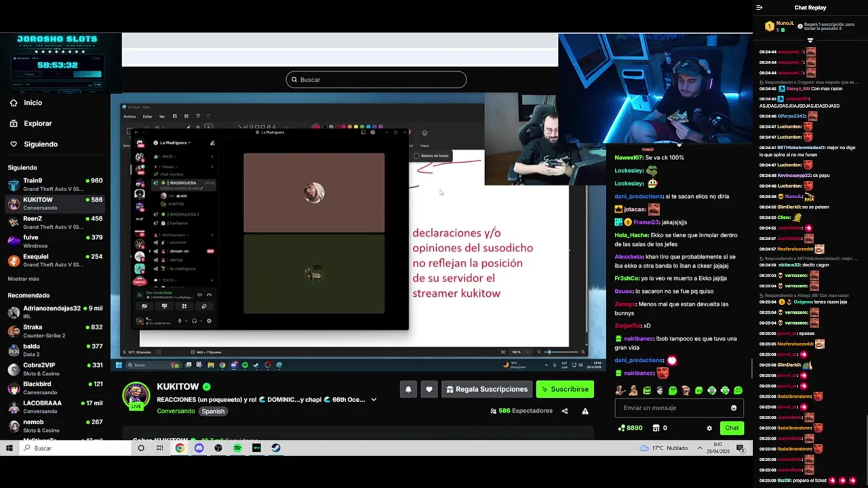Open Inicio in the Kick sidebar
Screen dimensions: 868x488
click(x=33, y=103)
